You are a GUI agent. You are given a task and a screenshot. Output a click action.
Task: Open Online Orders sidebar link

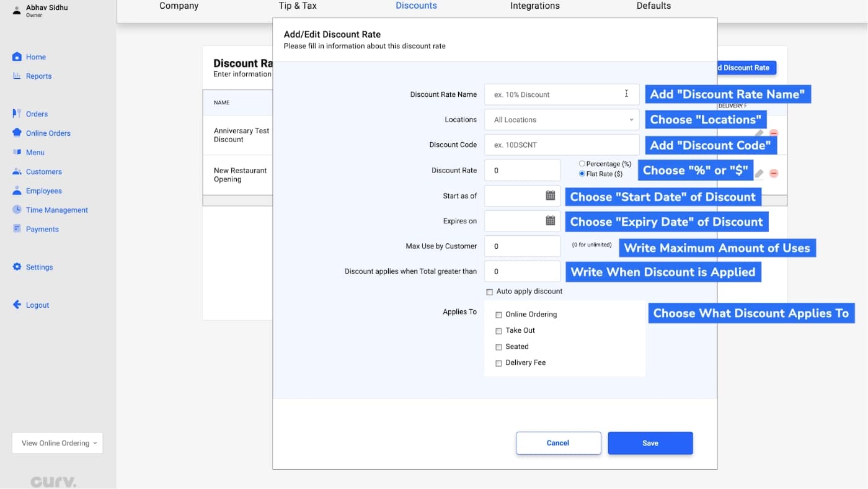pos(48,133)
